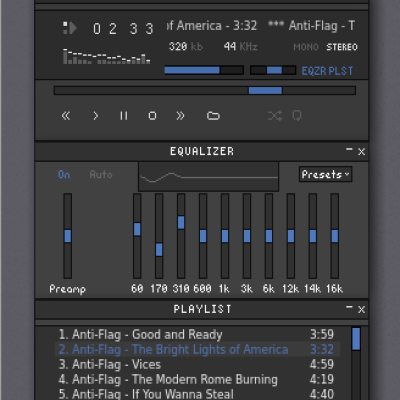Start playback with the play button

(x=95, y=116)
